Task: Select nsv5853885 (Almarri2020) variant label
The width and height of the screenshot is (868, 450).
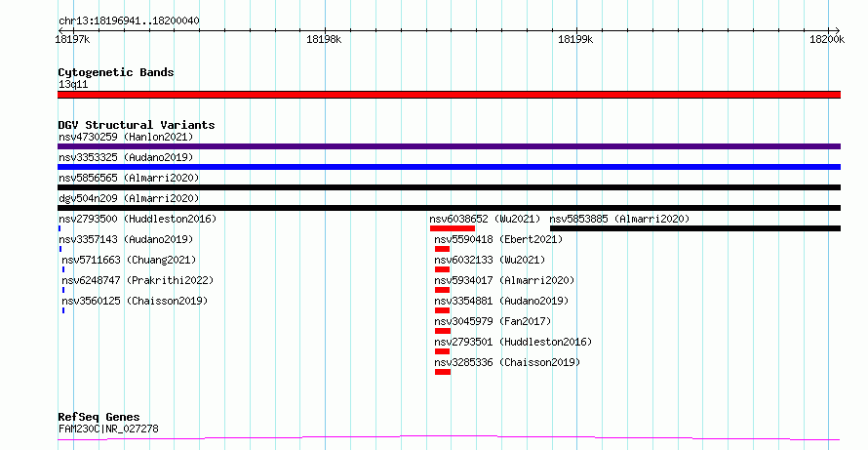Action: (619, 219)
